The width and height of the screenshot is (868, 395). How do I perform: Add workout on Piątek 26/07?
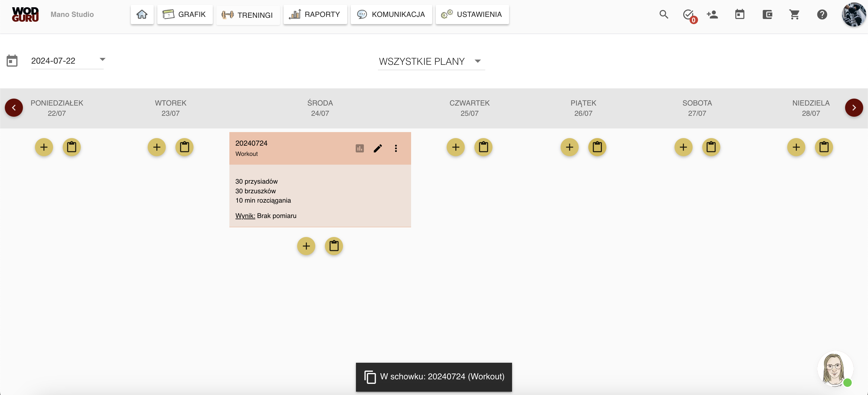569,147
